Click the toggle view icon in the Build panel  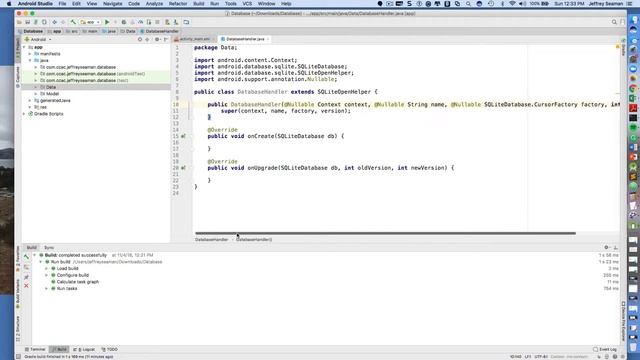click(26, 267)
